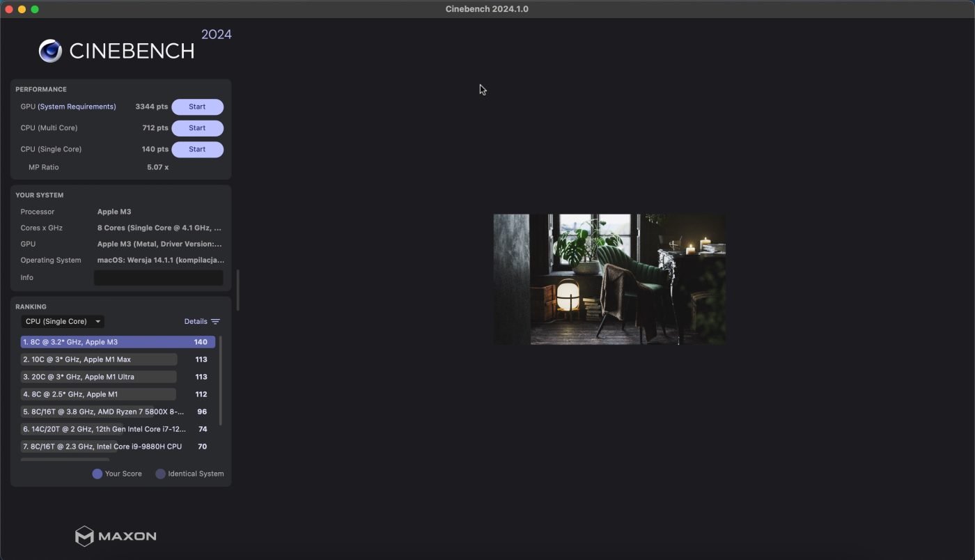Click the rendered room scene preview
The width and height of the screenshot is (975, 560).
[x=609, y=279]
